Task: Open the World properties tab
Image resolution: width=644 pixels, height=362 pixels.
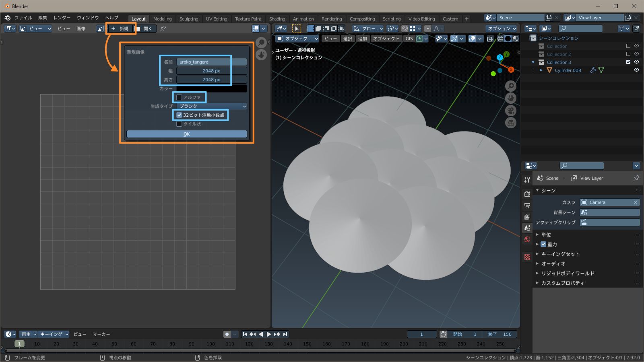Action: (527, 239)
